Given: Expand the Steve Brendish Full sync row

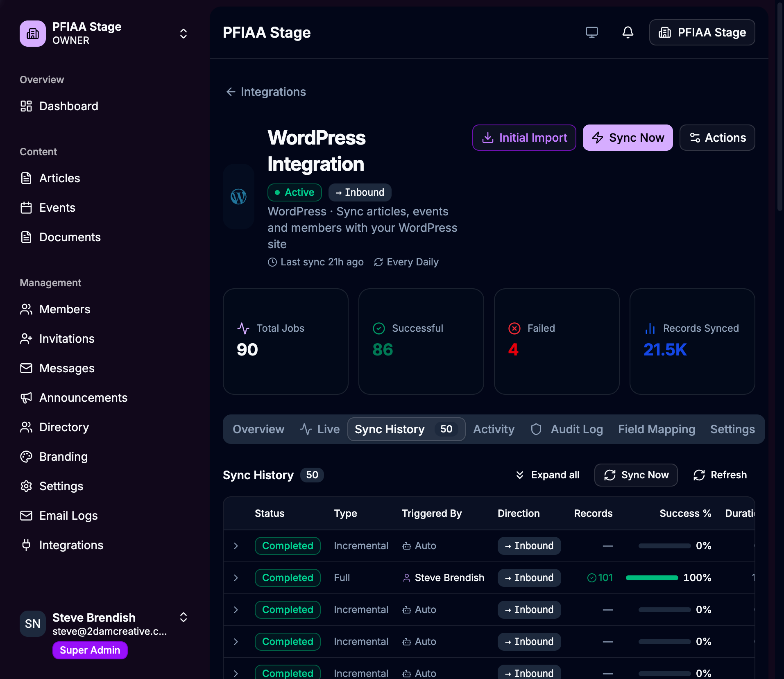Looking at the screenshot, I should coord(236,578).
